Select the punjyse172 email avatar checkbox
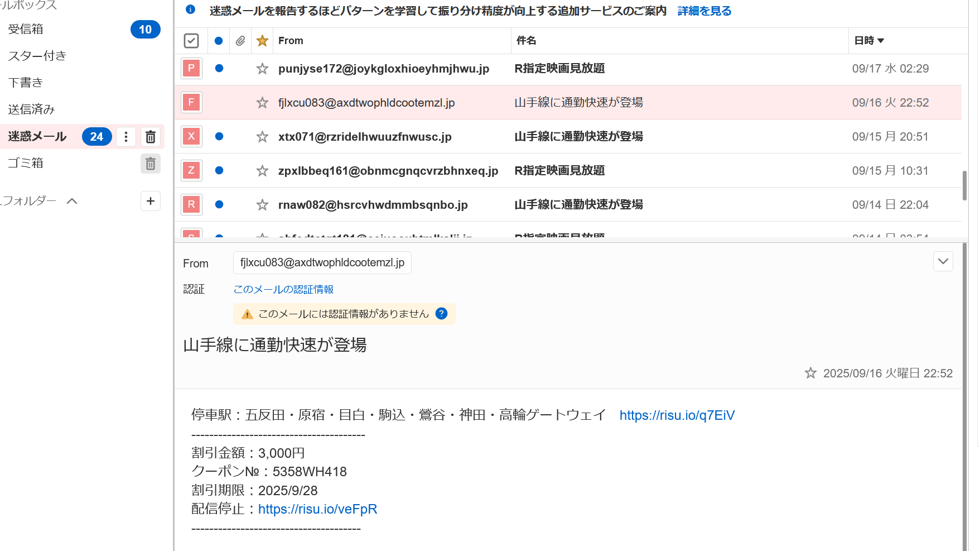The image size is (980, 551). click(191, 69)
